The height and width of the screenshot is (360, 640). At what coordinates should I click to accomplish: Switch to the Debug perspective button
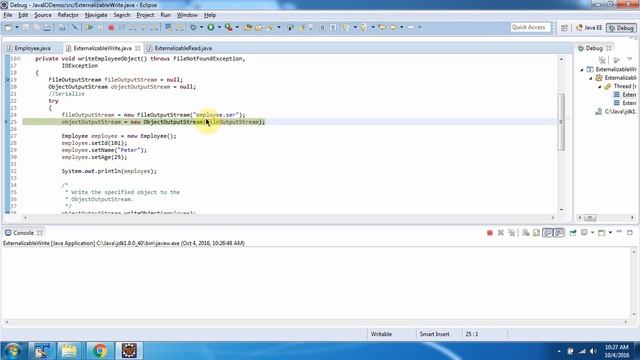pyautogui.click(x=621, y=28)
